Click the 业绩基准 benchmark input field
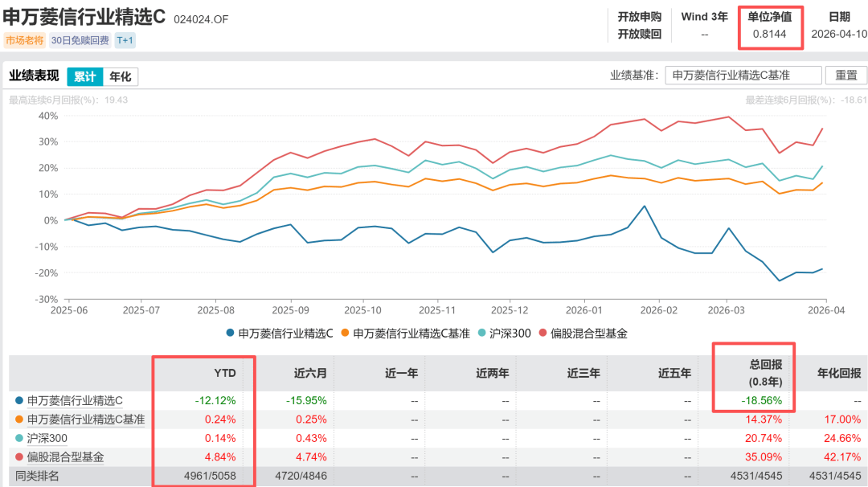The image size is (868, 487). click(743, 76)
